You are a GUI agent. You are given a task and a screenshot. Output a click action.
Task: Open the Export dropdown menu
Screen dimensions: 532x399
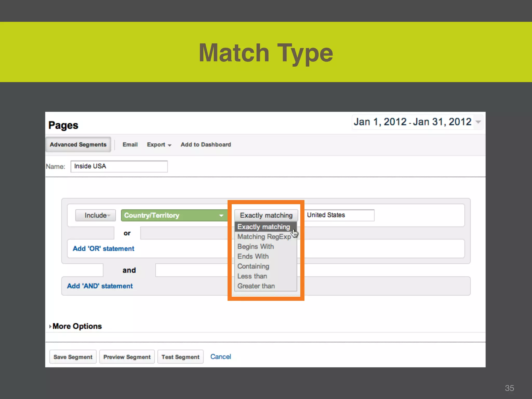pyautogui.click(x=159, y=145)
